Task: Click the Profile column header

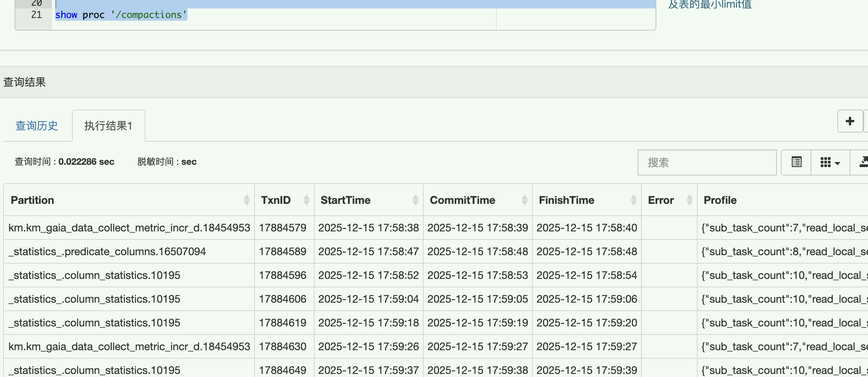Action: 720,200
